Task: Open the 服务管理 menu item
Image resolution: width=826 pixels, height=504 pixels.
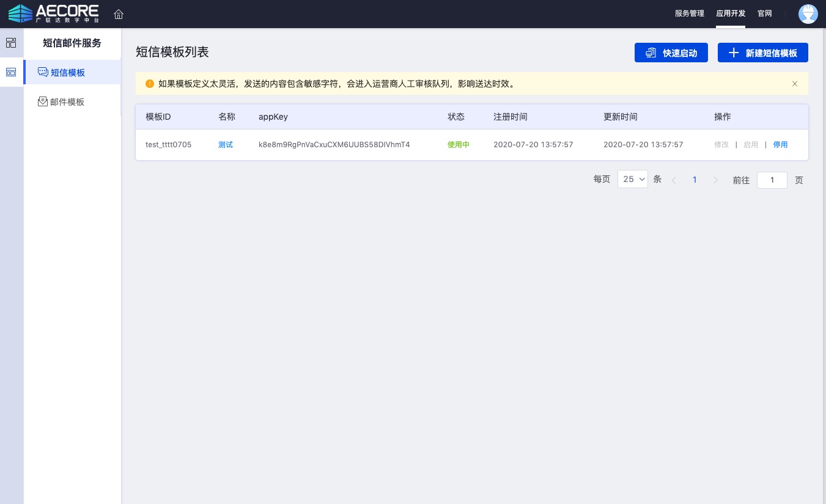Action: (690, 13)
